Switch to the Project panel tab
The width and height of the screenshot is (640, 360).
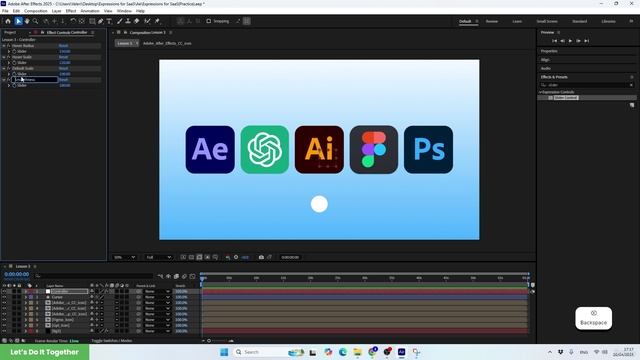tap(10, 32)
